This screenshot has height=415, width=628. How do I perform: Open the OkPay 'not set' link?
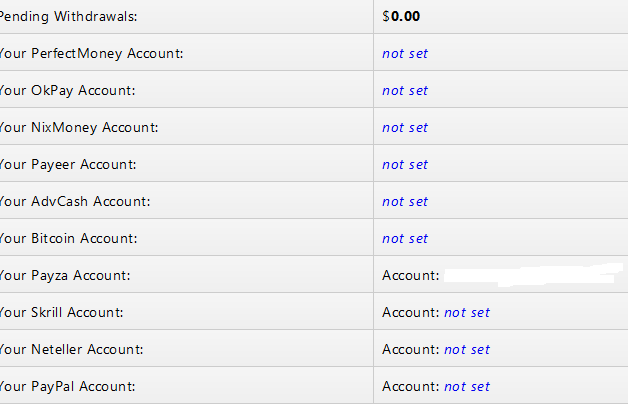coord(405,91)
